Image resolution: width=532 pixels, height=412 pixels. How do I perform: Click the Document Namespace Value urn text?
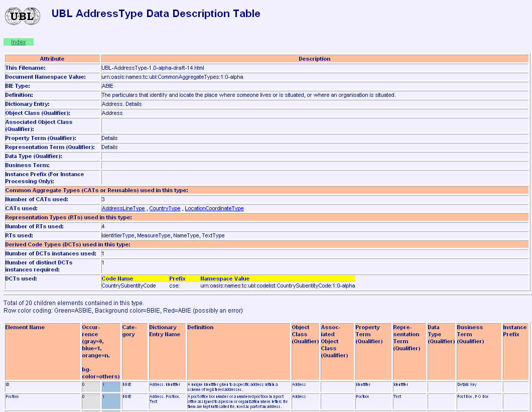coord(172,77)
